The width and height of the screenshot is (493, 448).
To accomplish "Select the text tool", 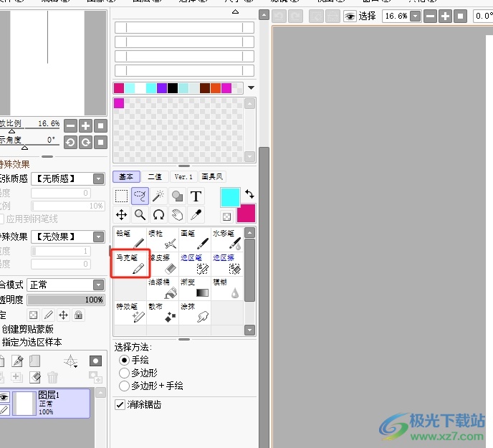I will pyautogui.click(x=196, y=196).
